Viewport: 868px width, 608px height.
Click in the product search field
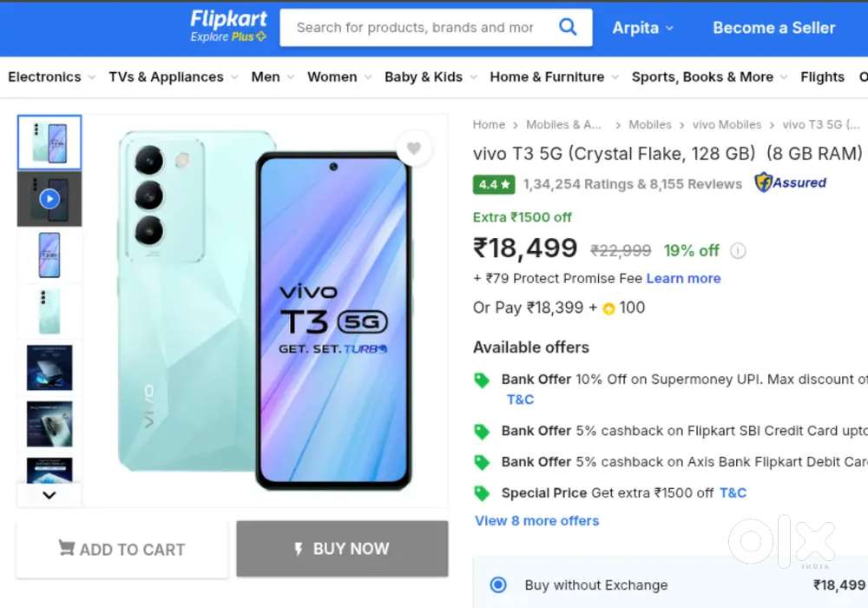415,28
